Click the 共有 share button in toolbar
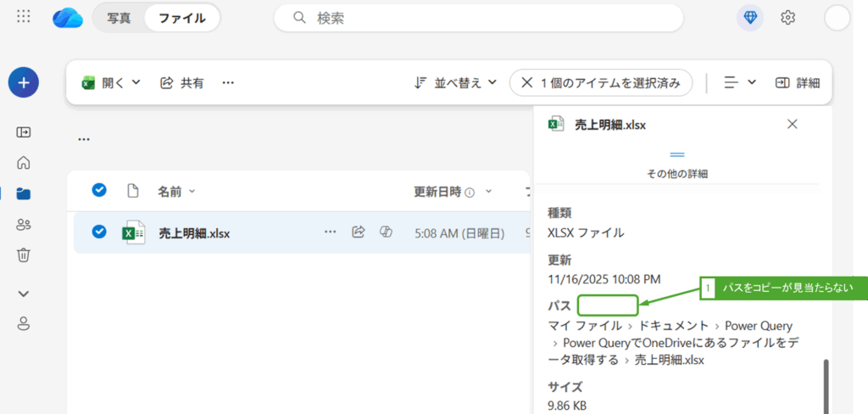 (x=182, y=82)
